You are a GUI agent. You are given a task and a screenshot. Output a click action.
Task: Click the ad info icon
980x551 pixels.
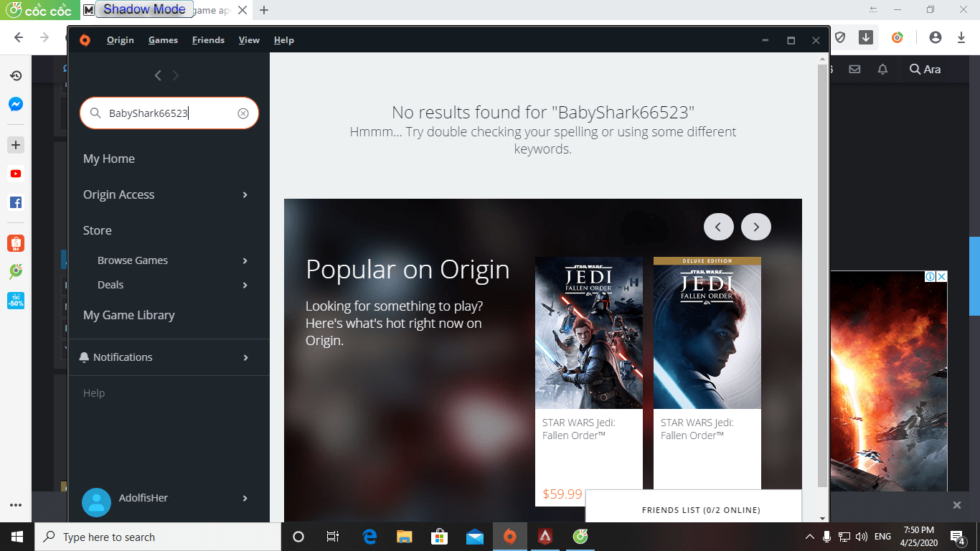click(x=930, y=276)
